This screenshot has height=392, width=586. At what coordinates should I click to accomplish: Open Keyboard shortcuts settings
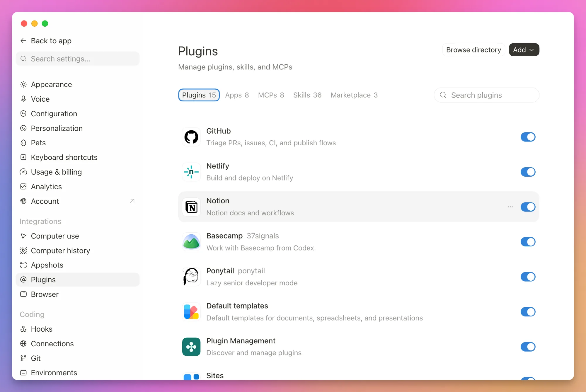click(78, 157)
